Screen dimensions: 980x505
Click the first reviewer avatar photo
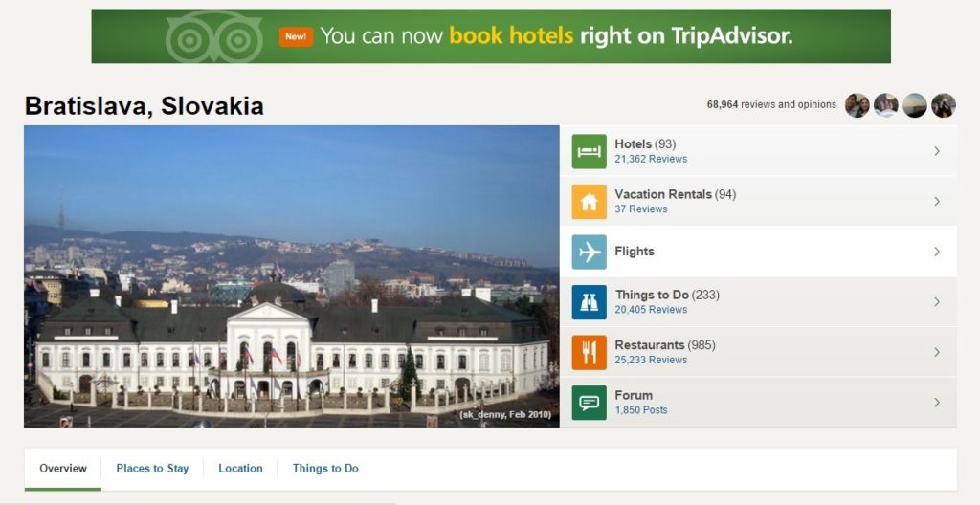pos(857,105)
